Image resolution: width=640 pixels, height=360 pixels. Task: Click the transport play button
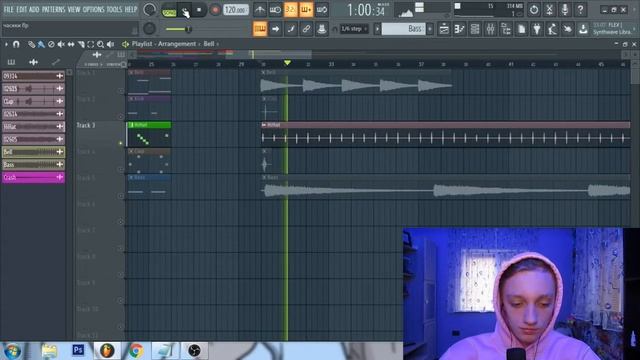[x=184, y=10]
